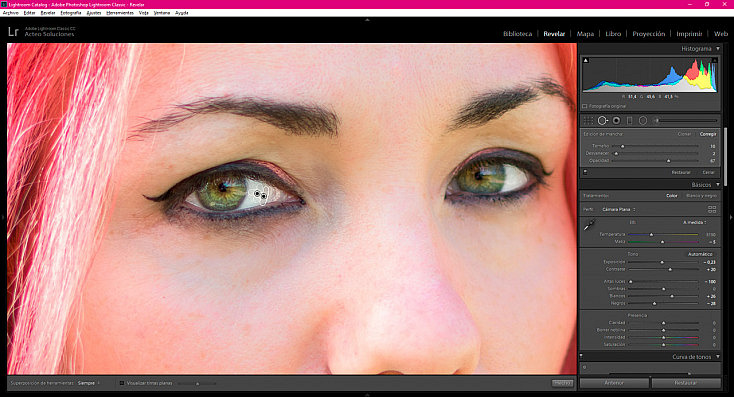
Task: Toggle highlight clipping indicator in histogram
Action: click(714, 60)
